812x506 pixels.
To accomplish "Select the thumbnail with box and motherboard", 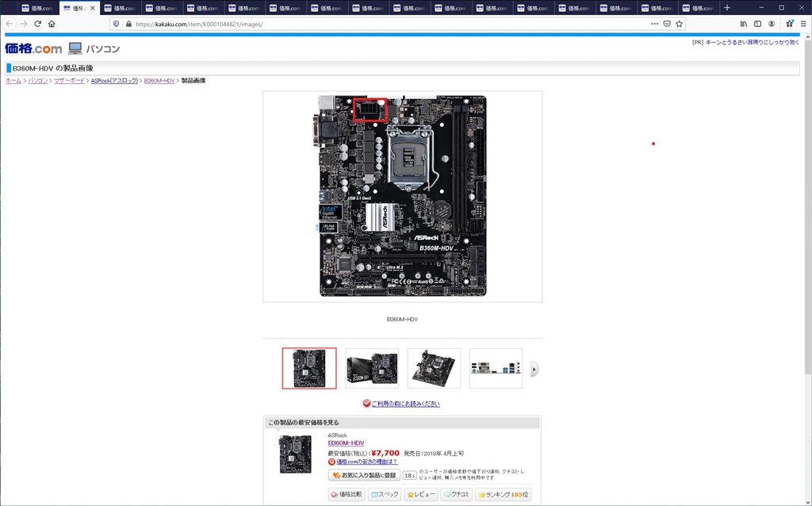I will coord(372,368).
